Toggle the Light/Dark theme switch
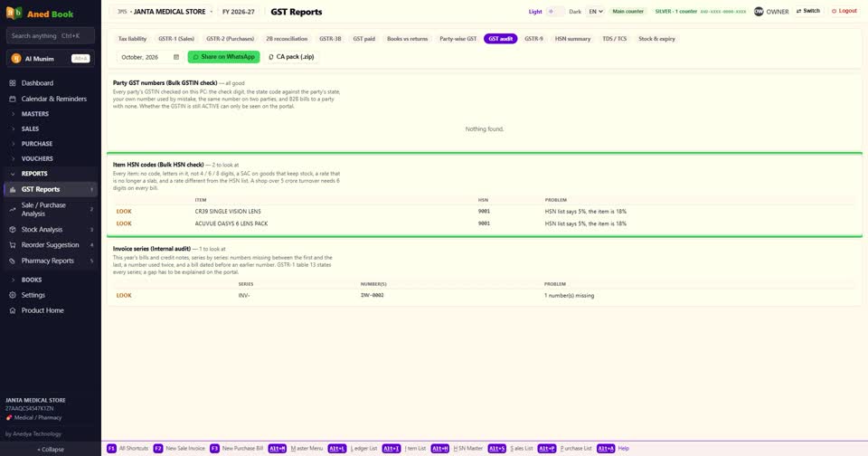Screen dimensions: 868x456 click(555, 12)
